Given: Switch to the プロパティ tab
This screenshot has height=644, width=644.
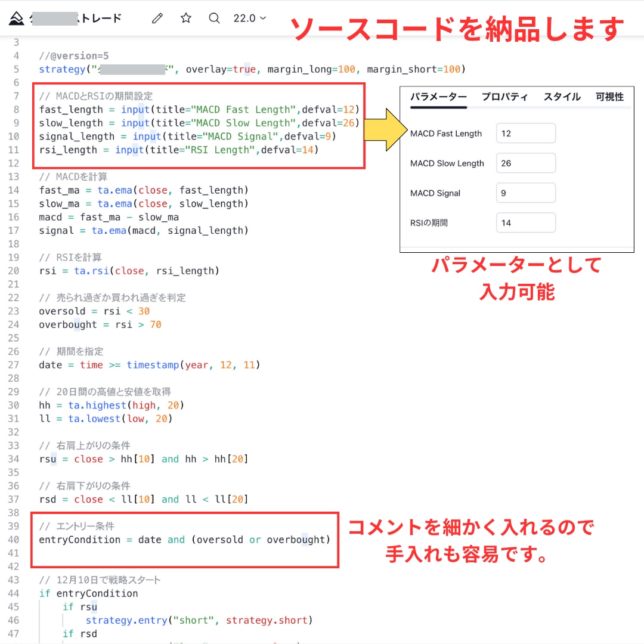Looking at the screenshot, I should (505, 97).
